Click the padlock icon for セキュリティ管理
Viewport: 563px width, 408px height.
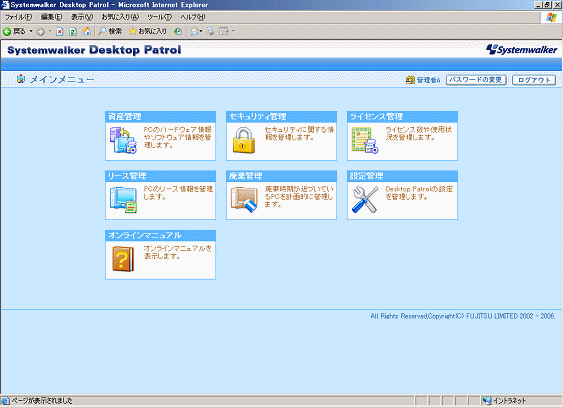(244, 140)
